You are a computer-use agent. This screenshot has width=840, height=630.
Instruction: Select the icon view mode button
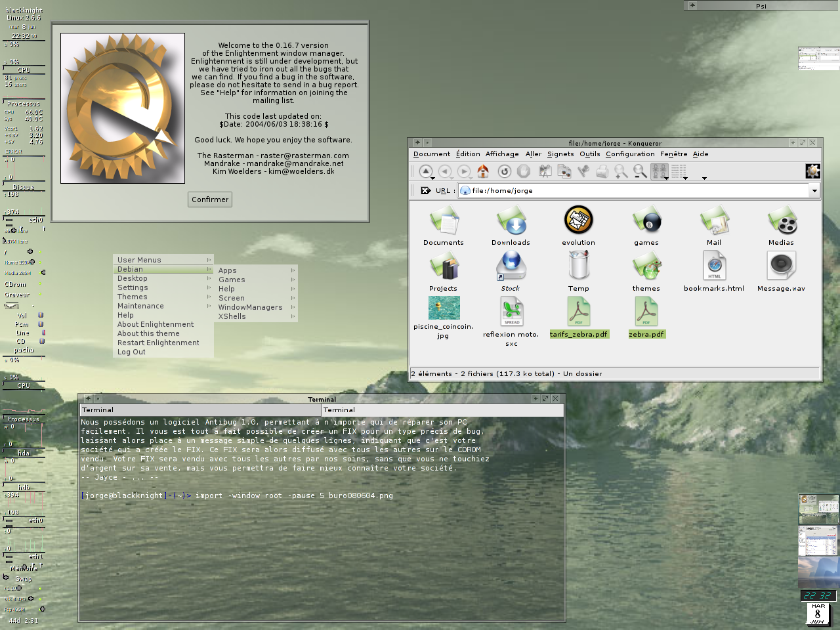coord(659,171)
